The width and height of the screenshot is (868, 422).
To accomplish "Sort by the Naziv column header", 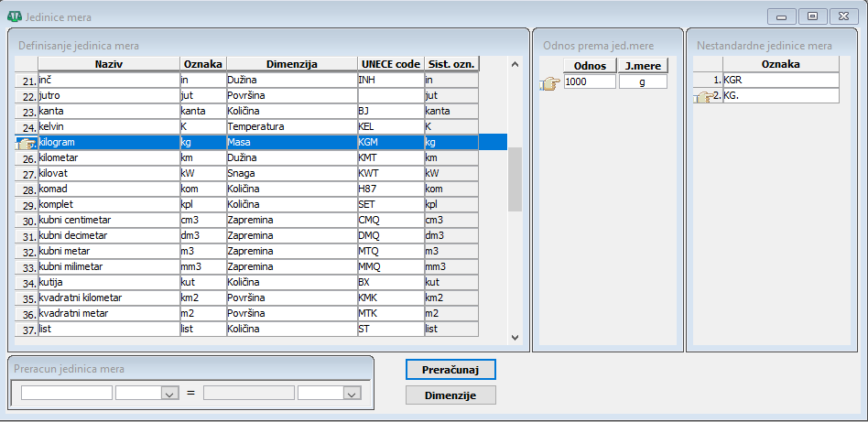I will pyautogui.click(x=108, y=64).
